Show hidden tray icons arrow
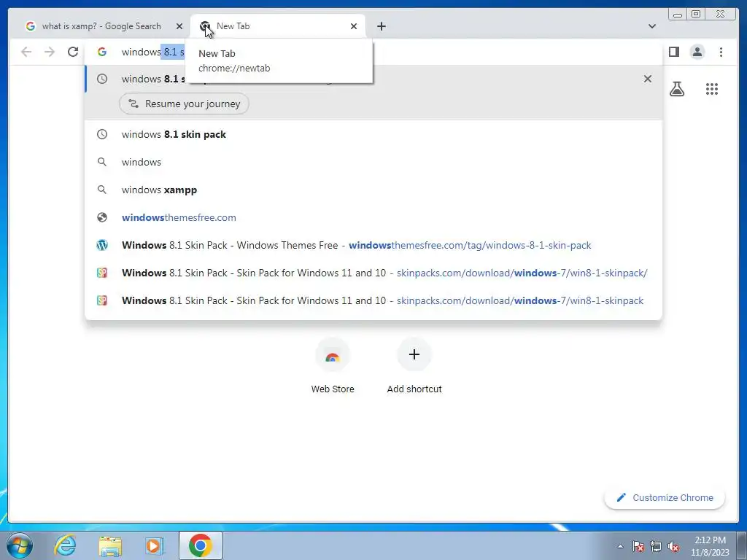747x560 pixels. click(x=620, y=546)
